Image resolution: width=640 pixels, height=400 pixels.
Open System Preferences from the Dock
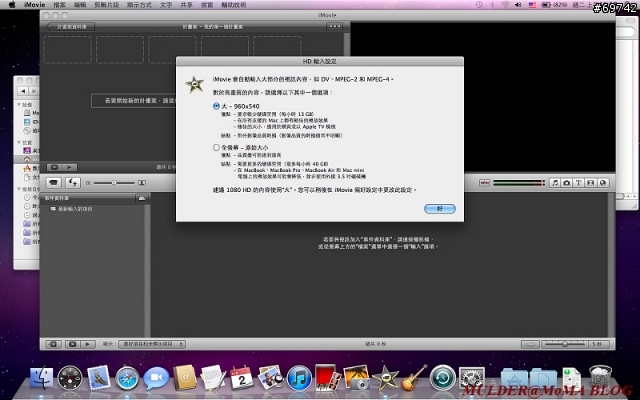tap(471, 378)
